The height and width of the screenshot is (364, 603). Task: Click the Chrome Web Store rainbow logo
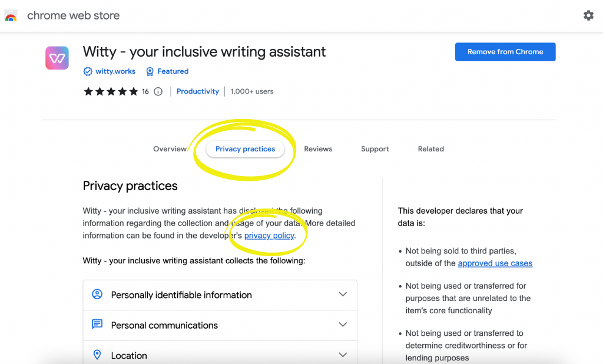(x=11, y=16)
